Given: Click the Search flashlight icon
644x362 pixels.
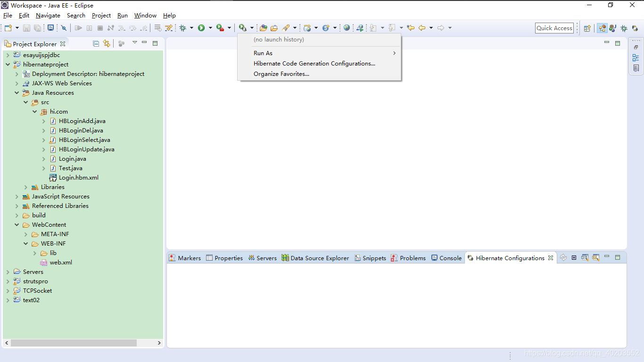Looking at the screenshot, I should click(x=286, y=28).
